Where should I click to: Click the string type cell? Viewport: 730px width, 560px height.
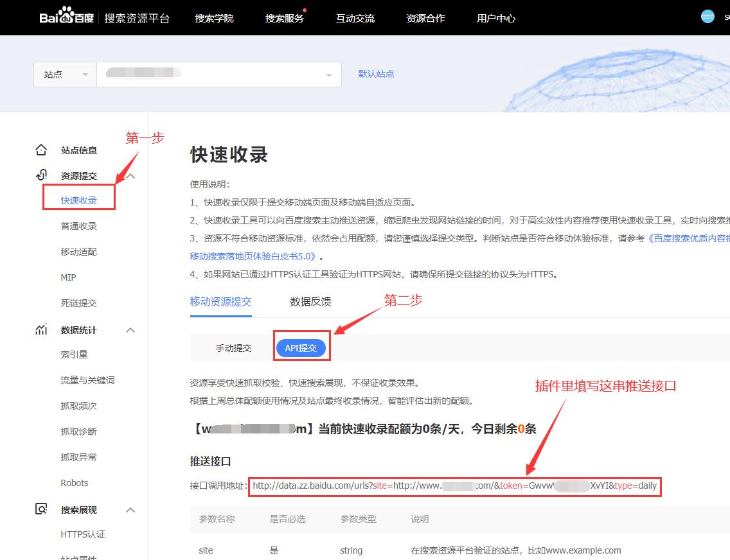(351, 550)
